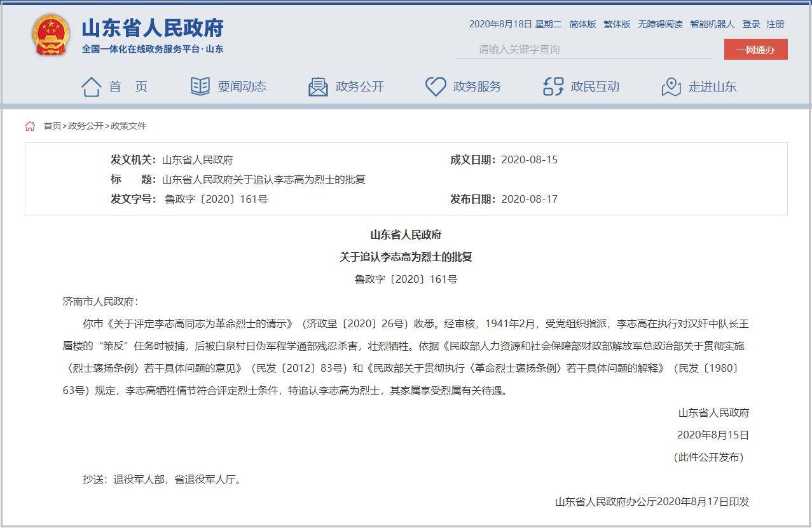Select the 发文字号 value 鲁政字〔2020〕161号
Image resolution: width=812 pixels, height=528 pixels.
click(x=216, y=199)
